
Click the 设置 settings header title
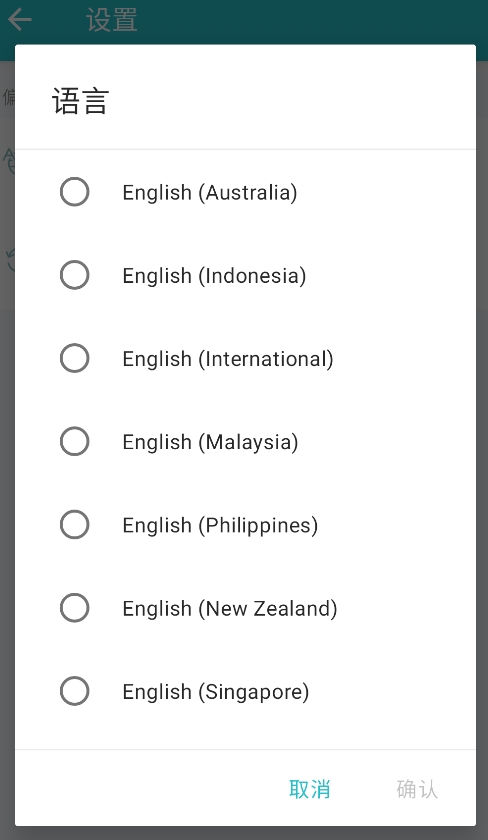(x=112, y=20)
